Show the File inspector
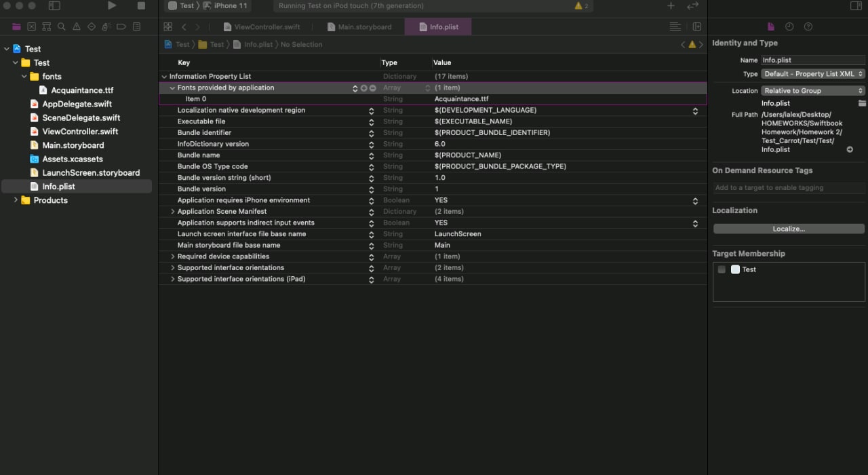Image resolution: width=868 pixels, height=475 pixels. click(x=770, y=26)
